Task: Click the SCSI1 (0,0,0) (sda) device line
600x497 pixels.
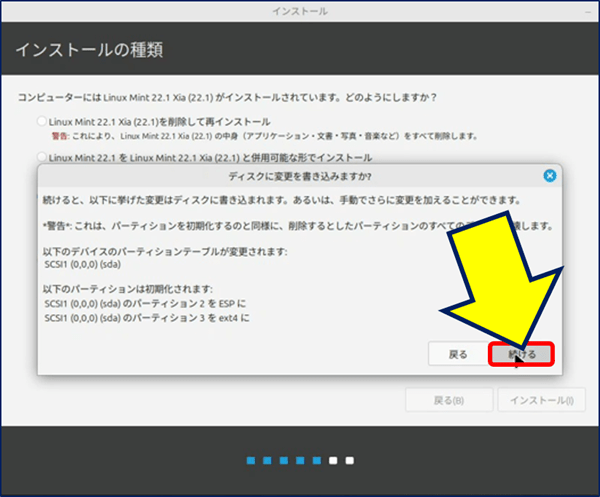Action: 82,264
